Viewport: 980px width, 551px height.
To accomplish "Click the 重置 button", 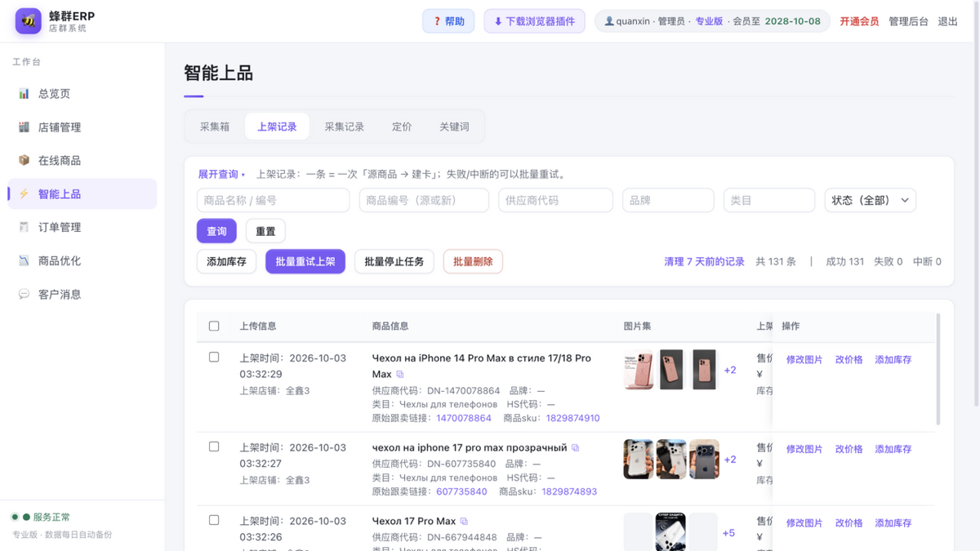I will [x=265, y=231].
